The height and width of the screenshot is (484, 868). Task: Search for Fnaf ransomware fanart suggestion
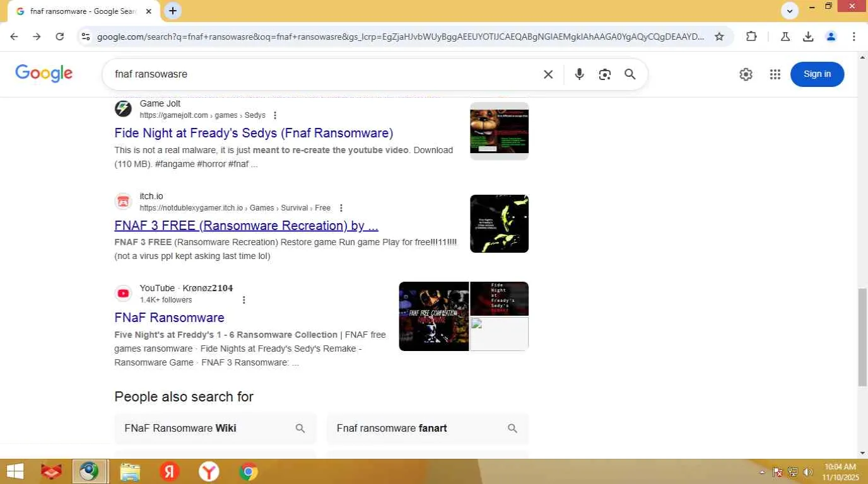pos(428,429)
